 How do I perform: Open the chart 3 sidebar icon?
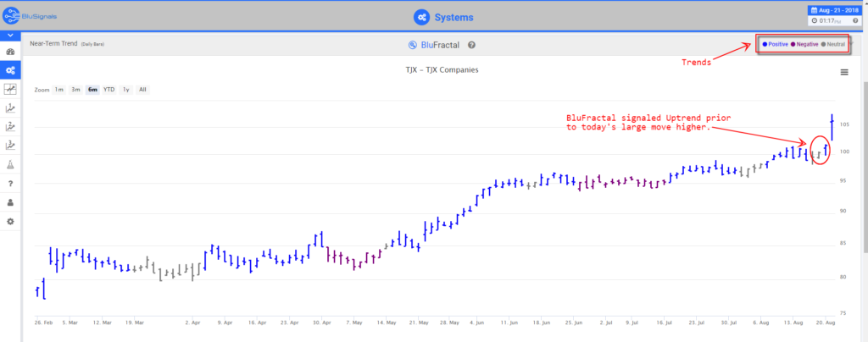click(10, 146)
